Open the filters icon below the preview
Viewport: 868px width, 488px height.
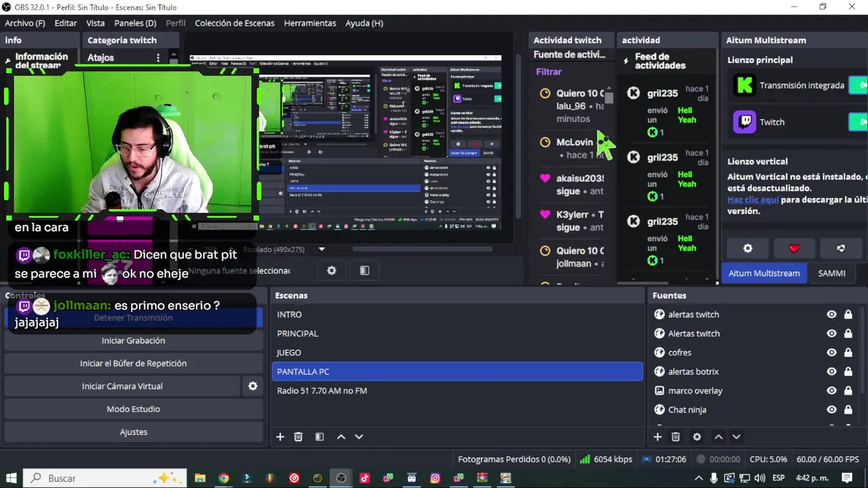pyautogui.click(x=364, y=270)
